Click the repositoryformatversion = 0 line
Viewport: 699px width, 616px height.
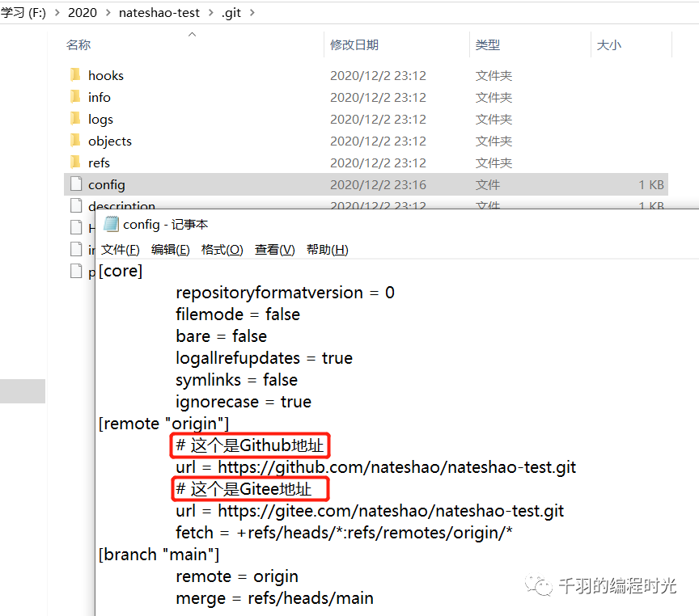coord(286,293)
